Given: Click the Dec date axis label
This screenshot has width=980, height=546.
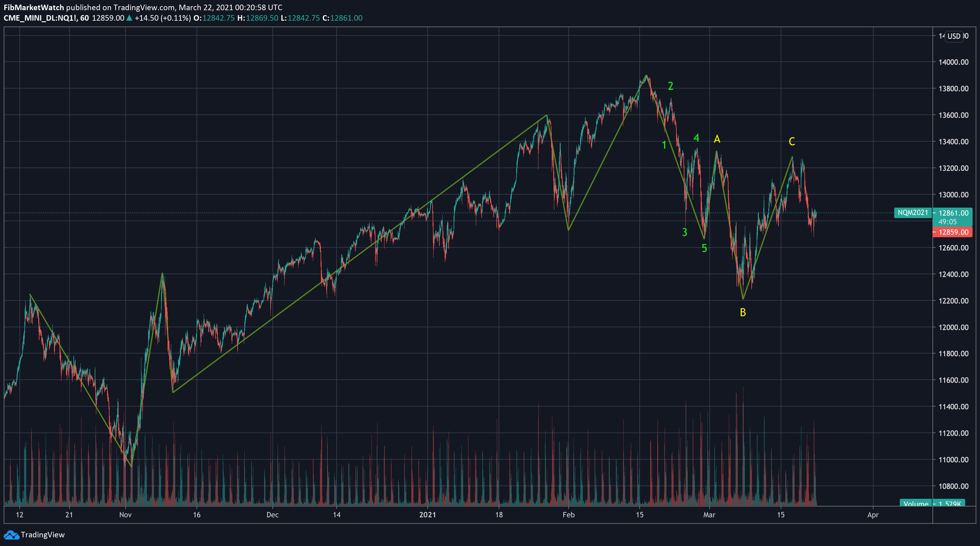Looking at the screenshot, I should pos(272,515).
